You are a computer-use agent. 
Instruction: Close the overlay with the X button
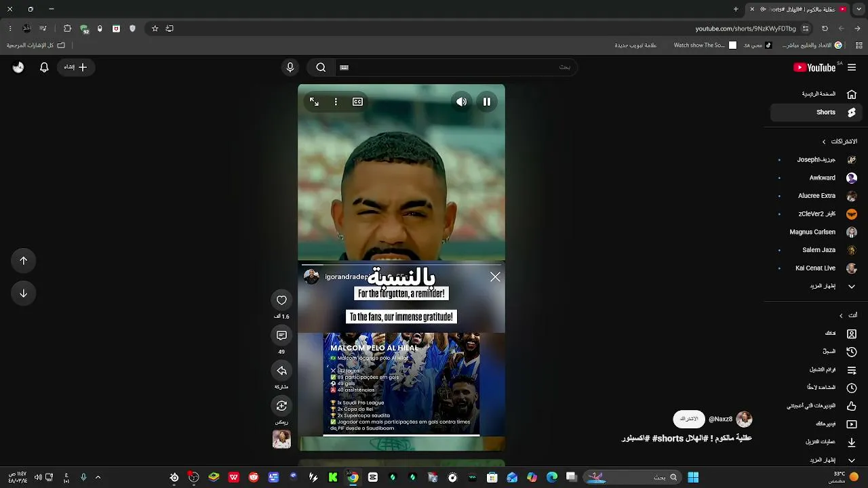tap(495, 277)
